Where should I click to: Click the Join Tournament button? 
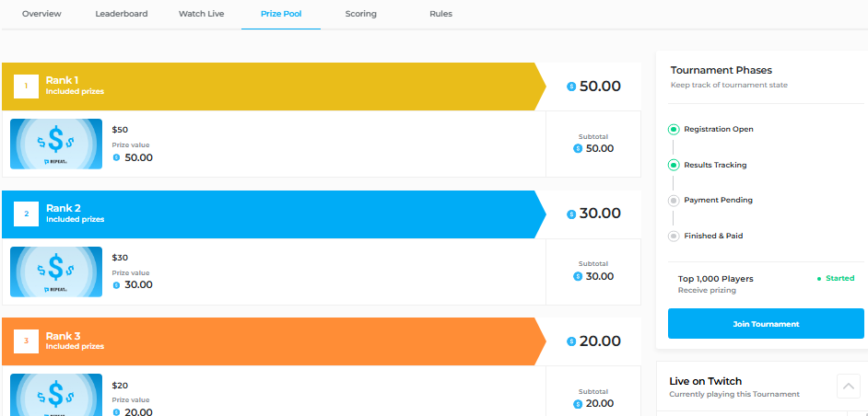point(766,324)
